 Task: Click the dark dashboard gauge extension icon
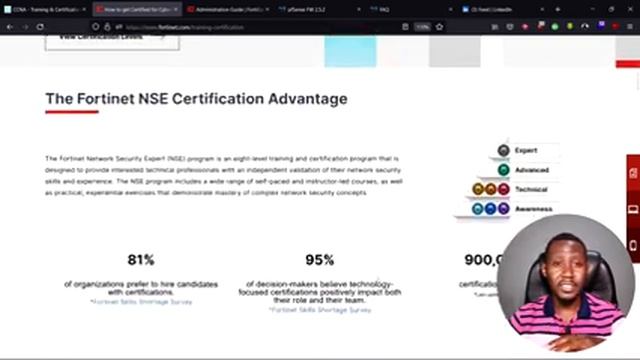[585, 27]
